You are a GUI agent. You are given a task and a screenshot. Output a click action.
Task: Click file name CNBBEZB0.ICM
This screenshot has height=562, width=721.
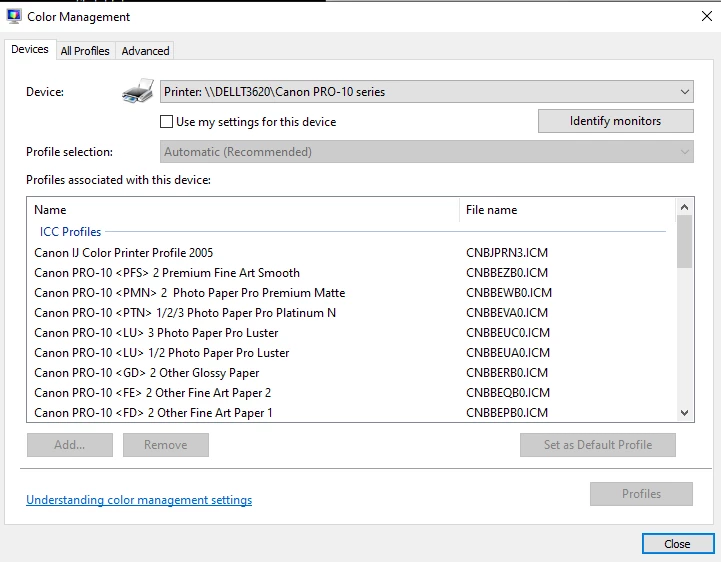coord(507,273)
